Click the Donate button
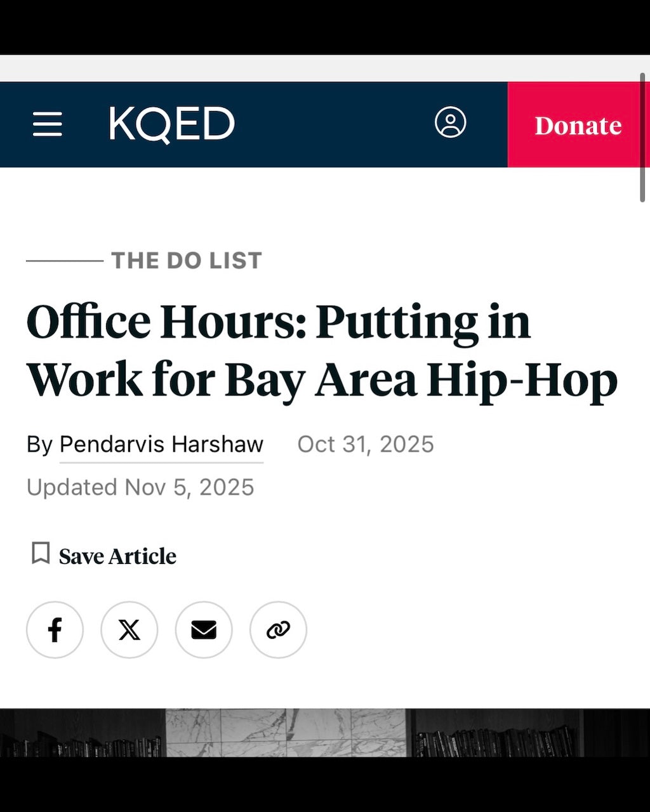The width and height of the screenshot is (650, 812). click(578, 124)
